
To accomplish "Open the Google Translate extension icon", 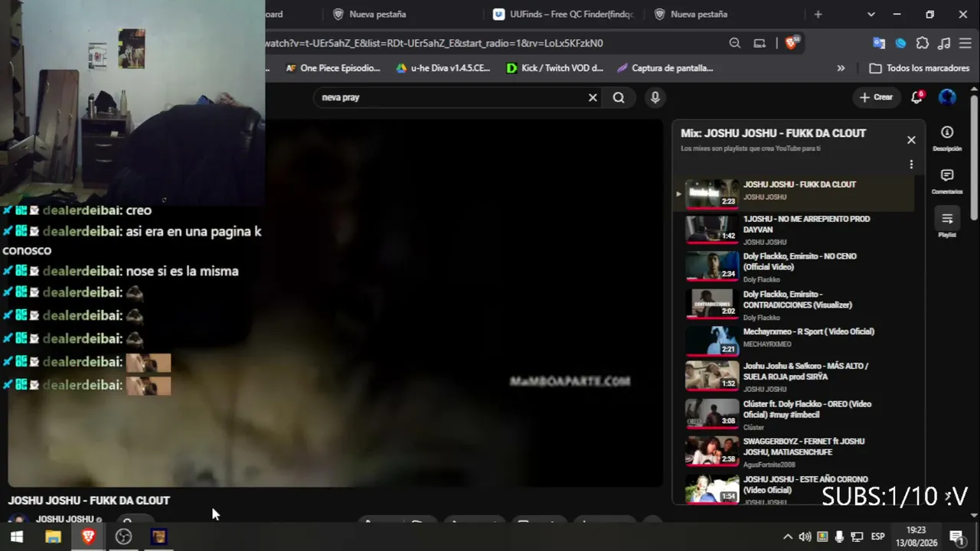I will tap(879, 43).
